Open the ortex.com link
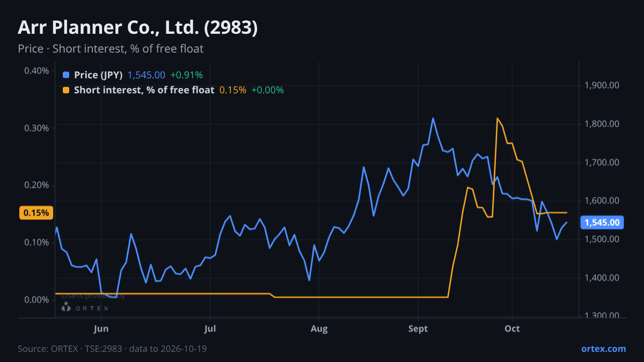644x362 pixels. click(x=603, y=349)
